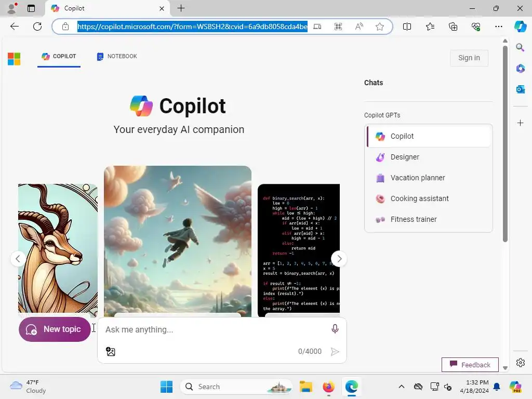Switch to the COPILOT tab
This screenshot has width=532, height=399.
point(59,56)
